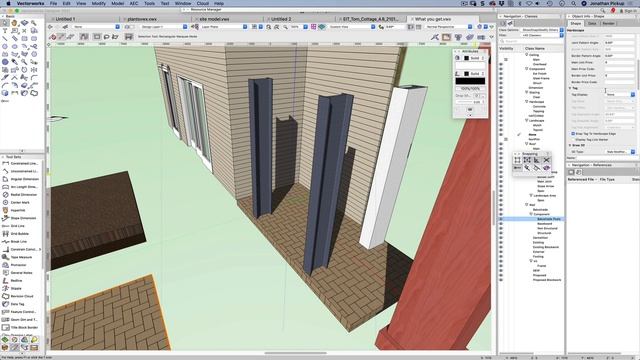
Task: Enable Display Tag Link Marker checkbox
Action: pos(573,140)
